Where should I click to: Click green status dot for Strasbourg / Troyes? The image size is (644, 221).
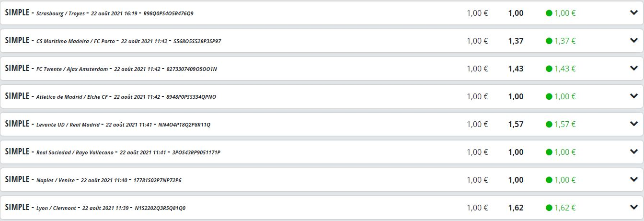tap(549, 13)
